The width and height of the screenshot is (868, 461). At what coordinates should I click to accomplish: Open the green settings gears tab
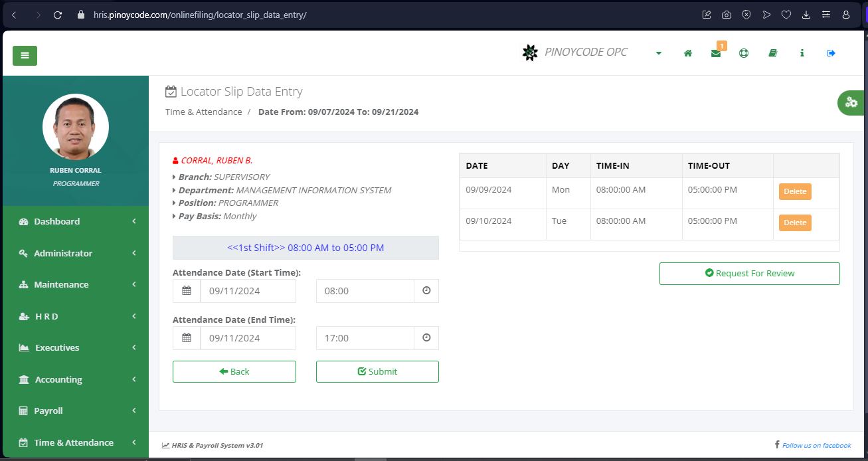click(852, 102)
